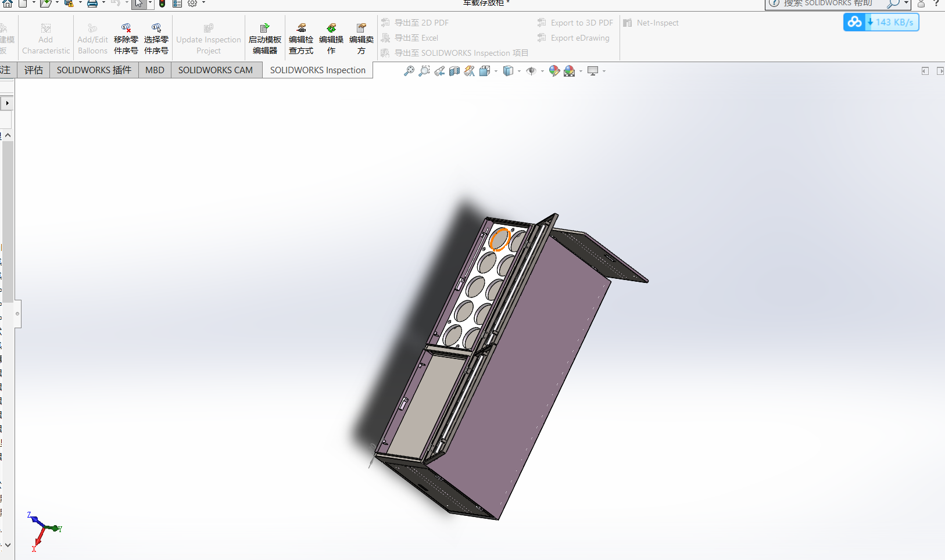Select the SOLIDWORKS Inspection tab
This screenshot has width=945, height=560.
tap(318, 70)
